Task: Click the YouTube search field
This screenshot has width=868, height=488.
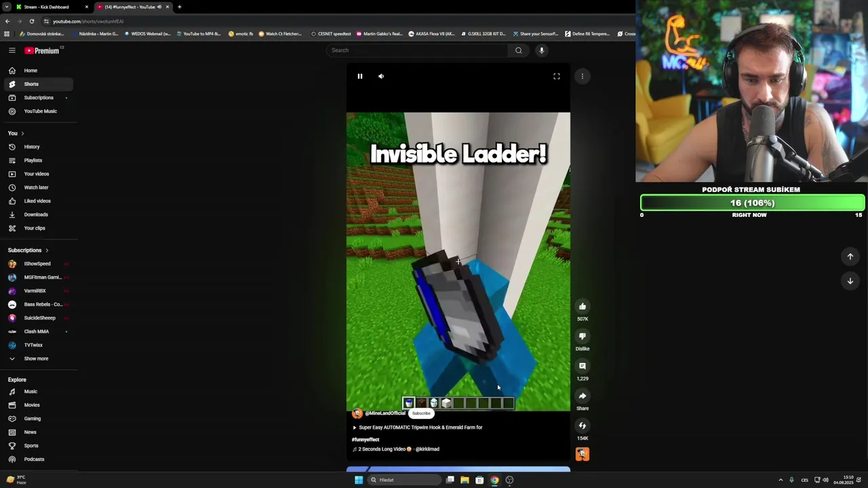Action: 417,50
